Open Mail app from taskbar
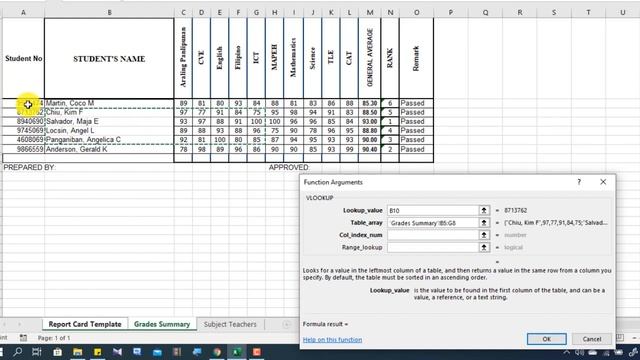This screenshot has height=360, width=640. [157, 352]
